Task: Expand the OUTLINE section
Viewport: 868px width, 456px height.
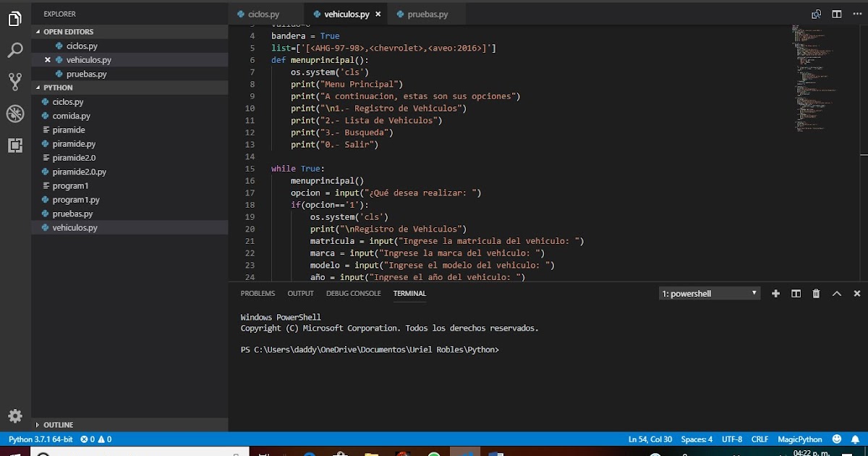Action: [x=58, y=425]
